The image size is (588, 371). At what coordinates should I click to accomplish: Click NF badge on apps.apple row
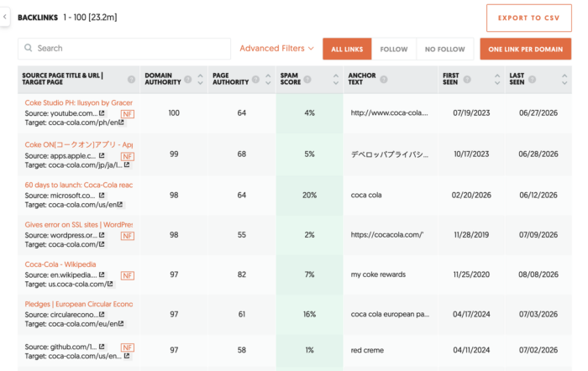pos(127,156)
